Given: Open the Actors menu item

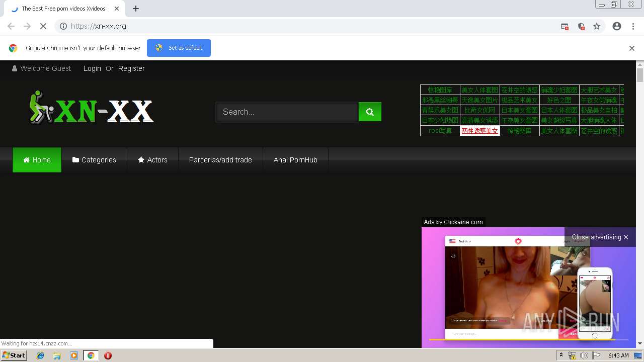Looking at the screenshot, I should click(152, 160).
